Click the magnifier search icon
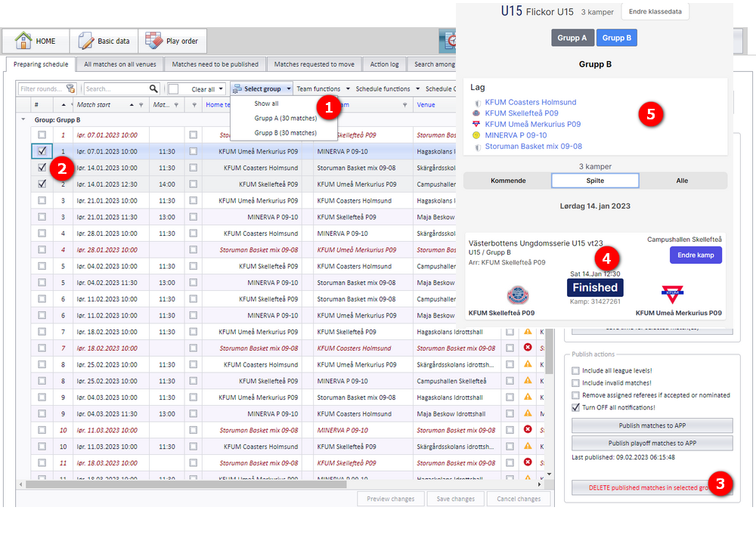 [x=153, y=88]
